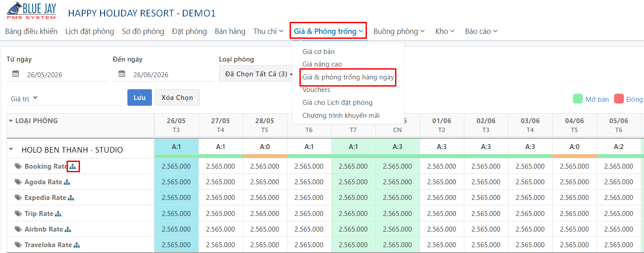Click Booking Rate price on 26/05
Screen dimensions: 644x253
[x=176, y=166]
